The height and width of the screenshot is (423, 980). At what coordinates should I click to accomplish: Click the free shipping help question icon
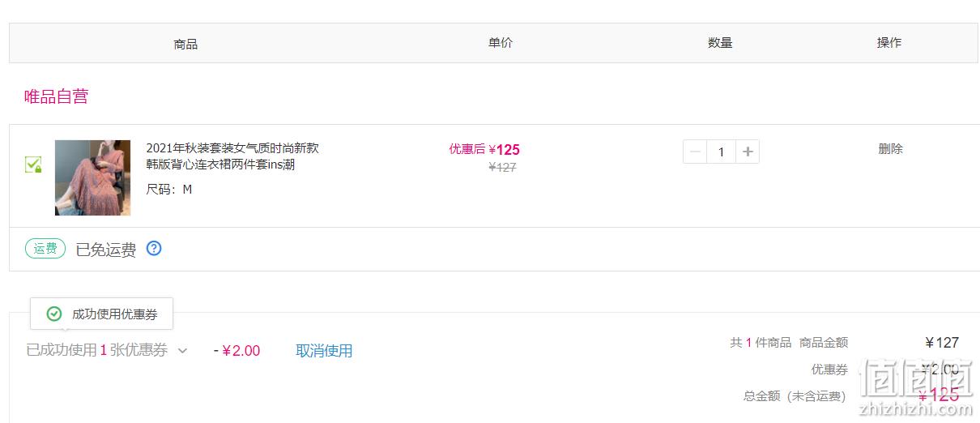point(154,249)
